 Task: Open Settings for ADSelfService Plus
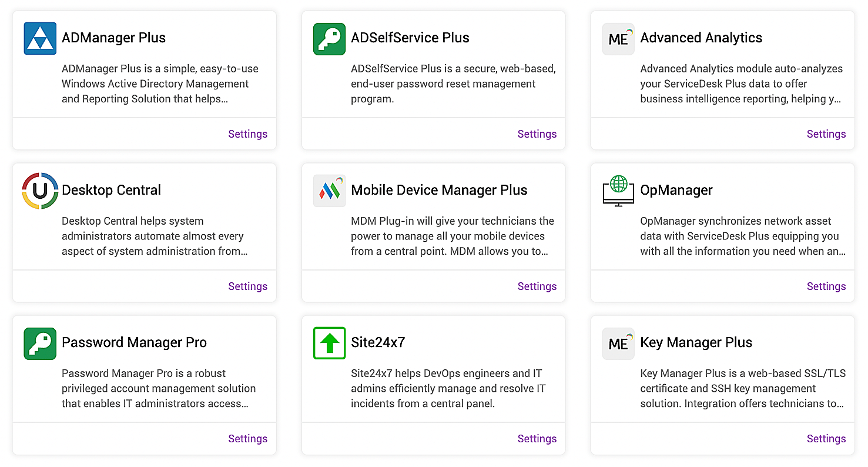[x=537, y=134]
